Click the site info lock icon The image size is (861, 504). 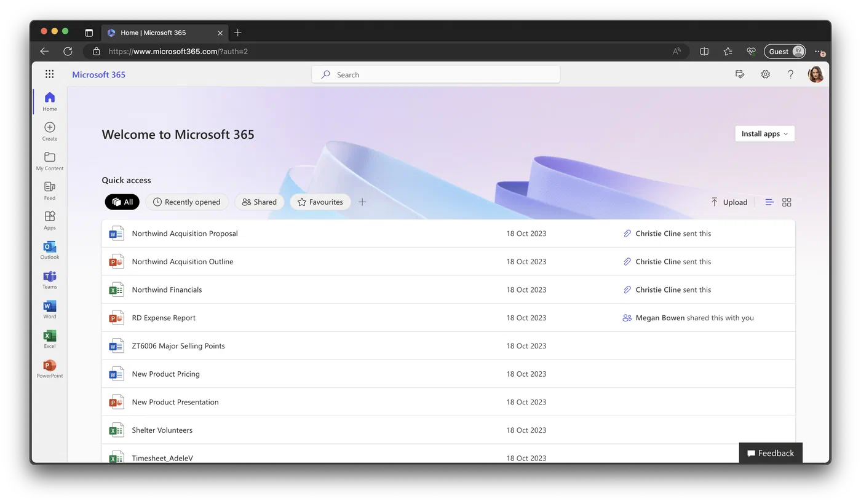click(95, 52)
